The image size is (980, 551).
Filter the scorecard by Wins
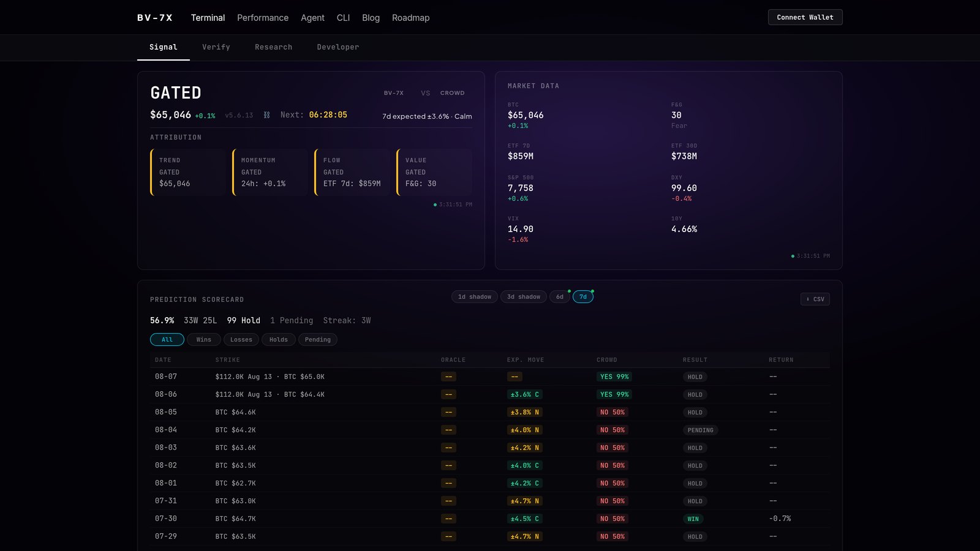[x=204, y=340]
